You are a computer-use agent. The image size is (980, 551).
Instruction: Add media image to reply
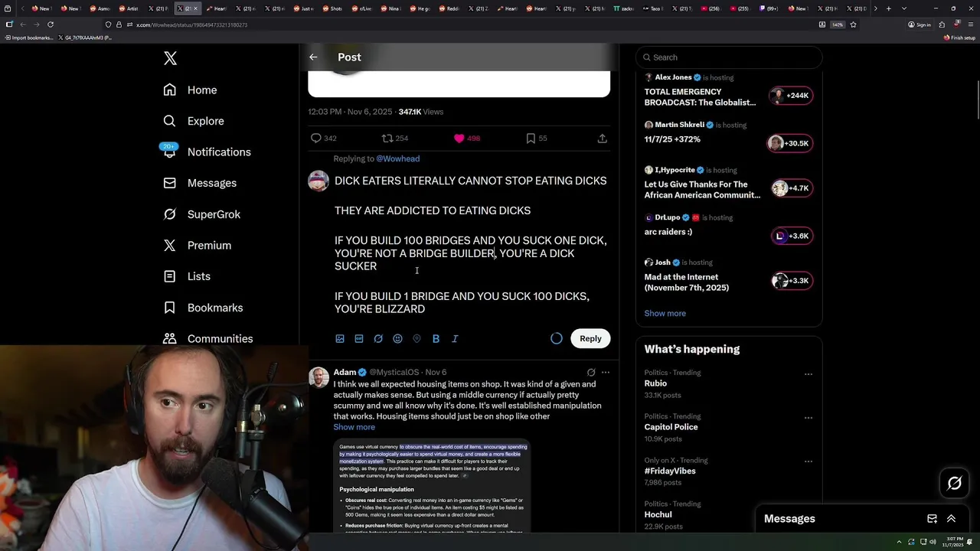click(x=340, y=338)
